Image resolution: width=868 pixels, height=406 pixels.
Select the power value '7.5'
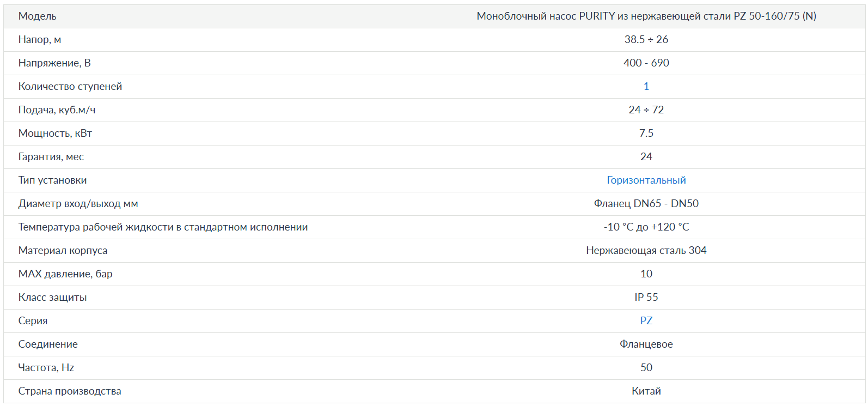pyautogui.click(x=646, y=133)
